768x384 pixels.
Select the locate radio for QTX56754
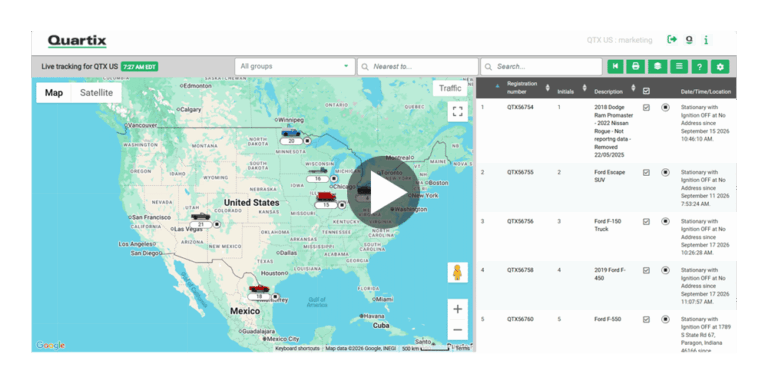click(665, 108)
